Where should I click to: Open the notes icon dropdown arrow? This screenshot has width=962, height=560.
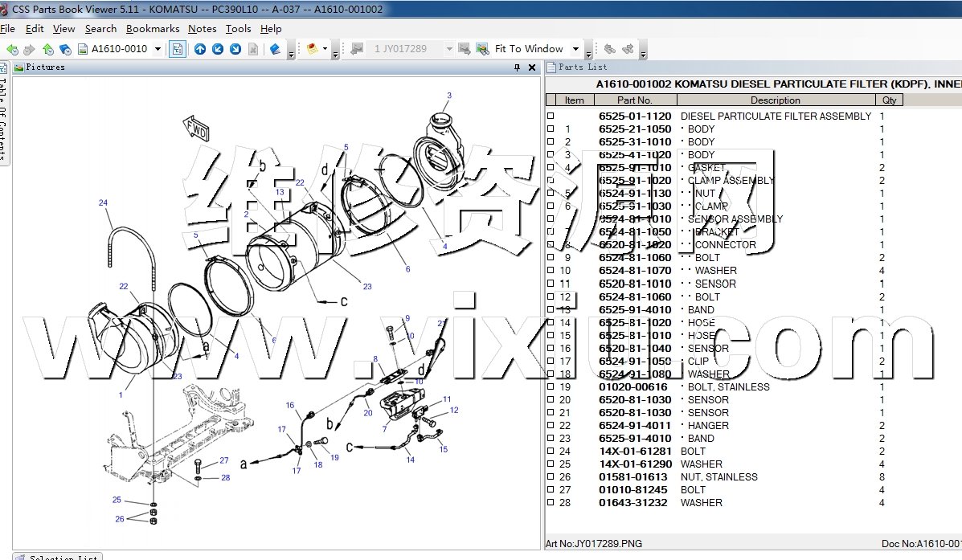pyautogui.click(x=325, y=49)
